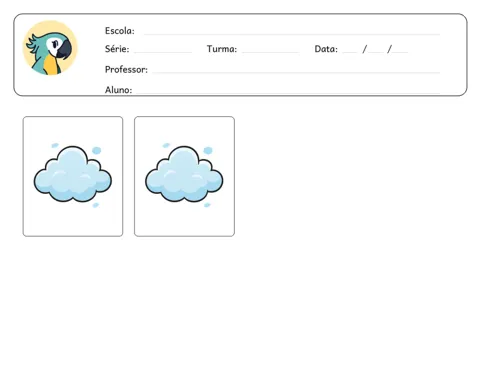Click the 'Série:' label
This screenshot has height=384, width=480.
(117, 49)
